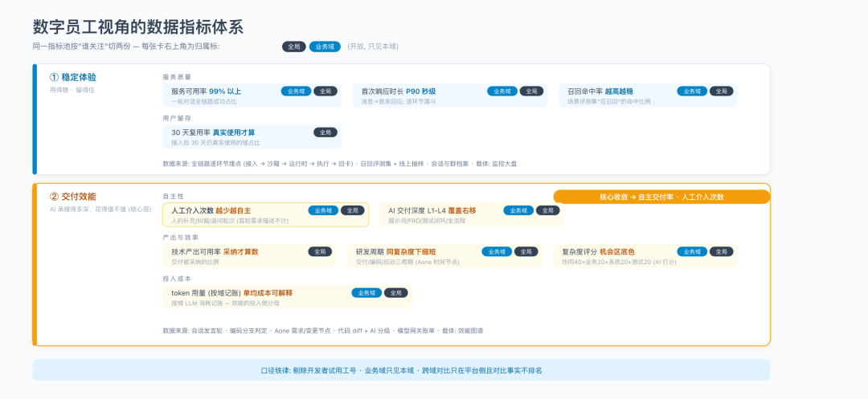Click the ① 稳定体验 section title
Viewport: 868px width, 399px height.
coord(73,77)
